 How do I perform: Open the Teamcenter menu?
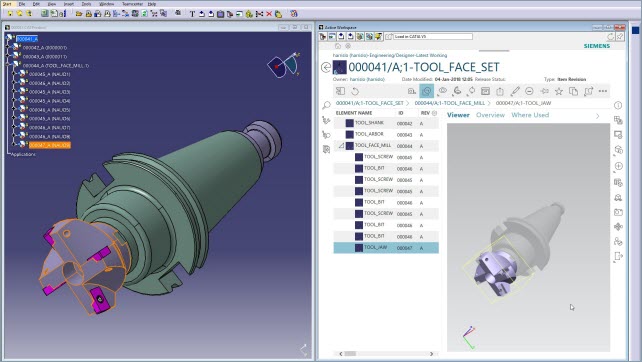132,4
